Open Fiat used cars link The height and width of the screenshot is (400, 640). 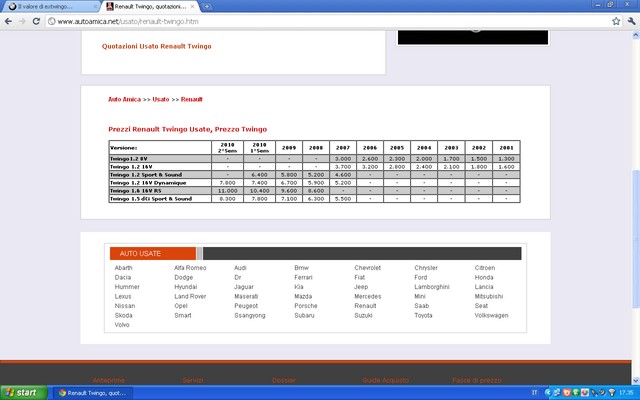(360, 277)
